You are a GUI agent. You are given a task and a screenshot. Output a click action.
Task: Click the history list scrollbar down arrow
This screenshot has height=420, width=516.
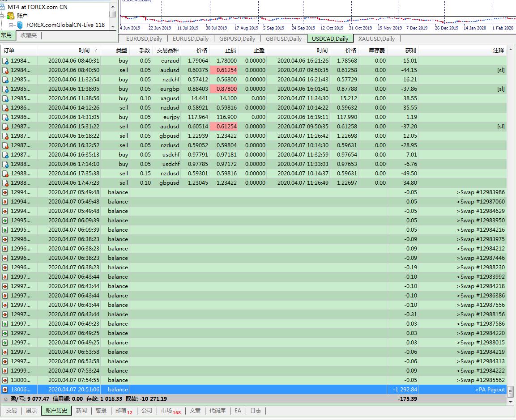click(510, 402)
